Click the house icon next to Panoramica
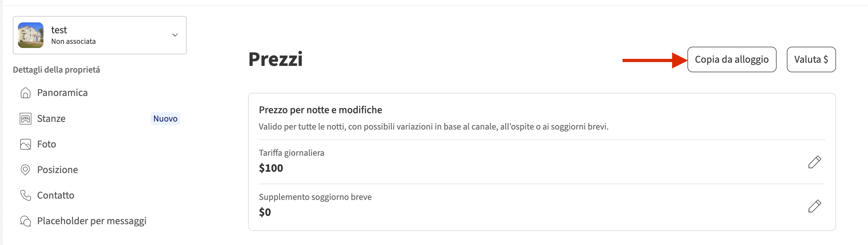The height and width of the screenshot is (245, 868). [x=25, y=93]
